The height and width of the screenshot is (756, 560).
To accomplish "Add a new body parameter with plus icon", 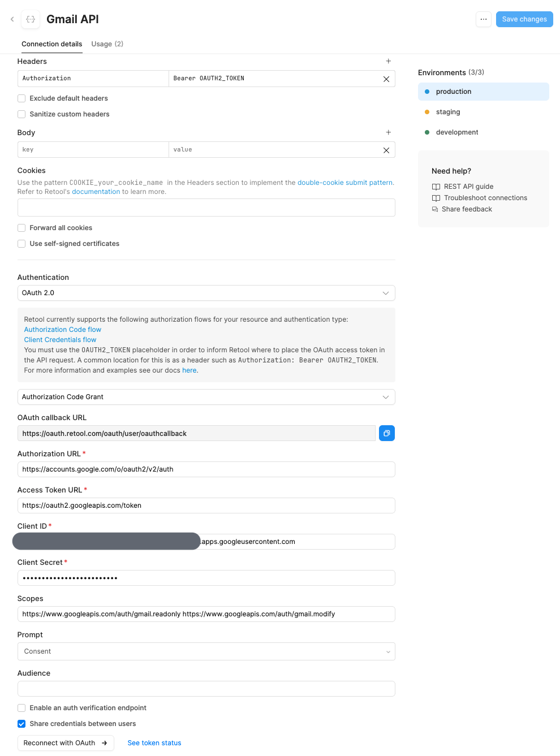I will (389, 132).
